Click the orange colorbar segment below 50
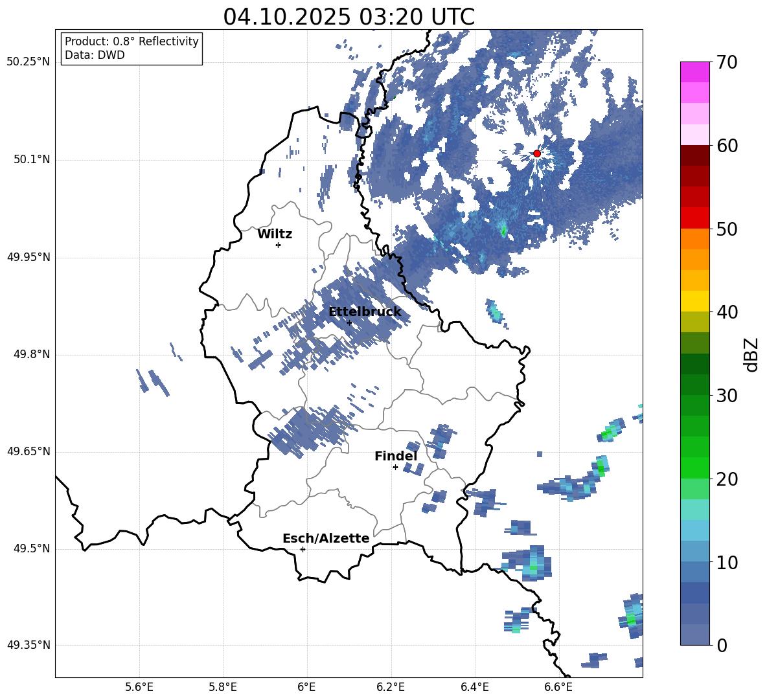767x700 pixels. (694, 239)
